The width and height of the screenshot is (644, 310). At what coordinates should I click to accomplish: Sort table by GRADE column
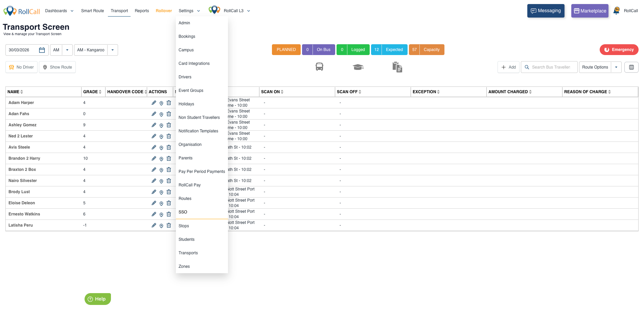[x=92, y=92]
